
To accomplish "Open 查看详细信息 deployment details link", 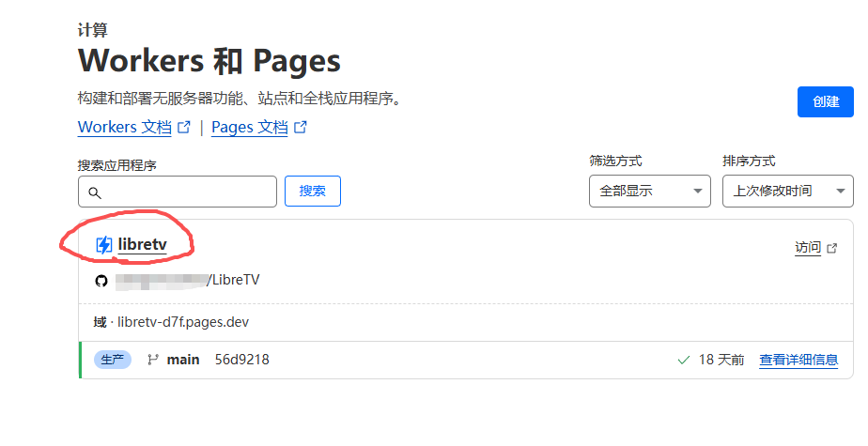I will pos(798,360).
